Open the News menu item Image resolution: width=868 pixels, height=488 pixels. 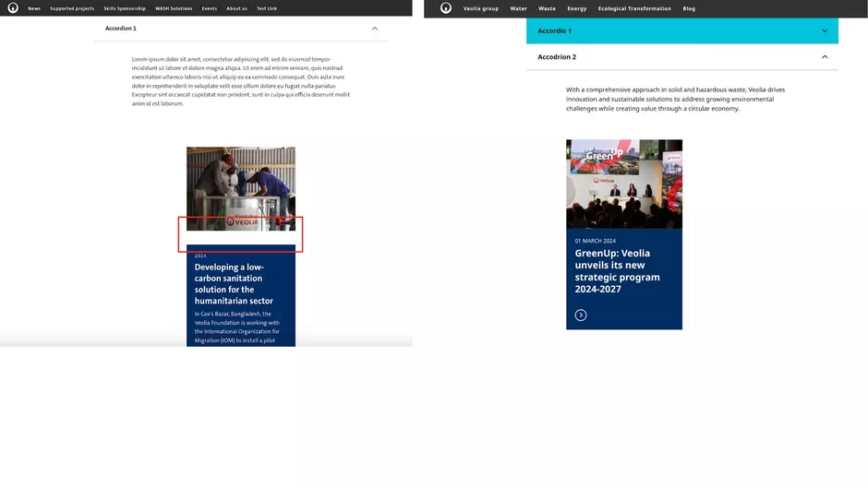click(34, 8)
